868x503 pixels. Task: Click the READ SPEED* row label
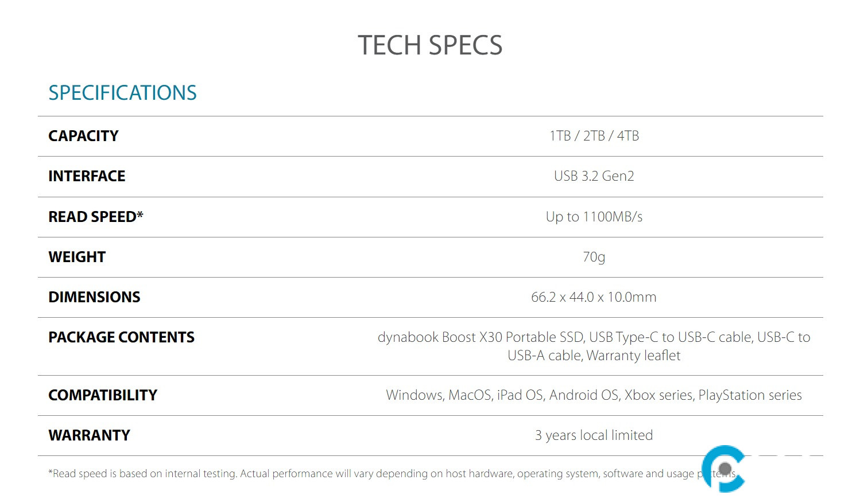point(96,217)
